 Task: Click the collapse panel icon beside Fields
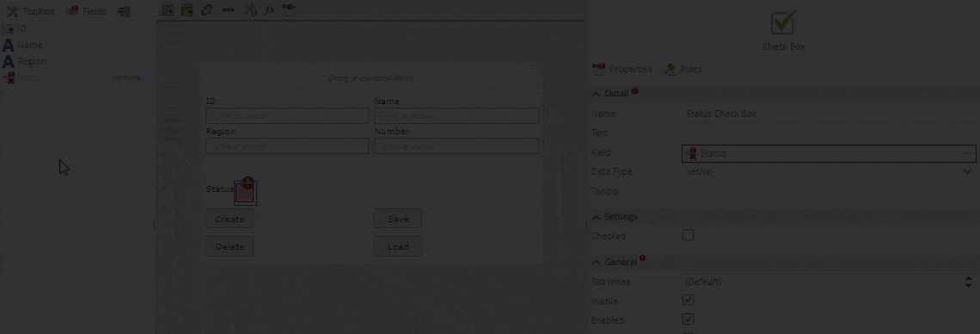coord(124,11)
